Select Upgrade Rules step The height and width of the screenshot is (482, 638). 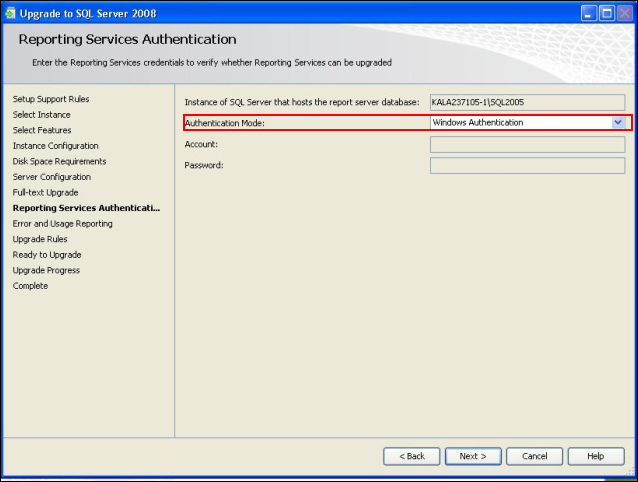[x=40, y=239]
